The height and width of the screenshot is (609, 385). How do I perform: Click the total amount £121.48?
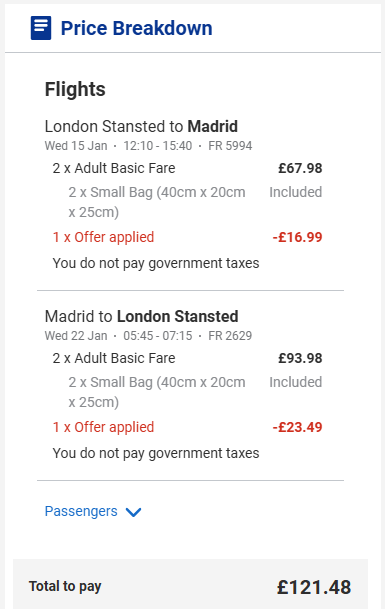314,587
